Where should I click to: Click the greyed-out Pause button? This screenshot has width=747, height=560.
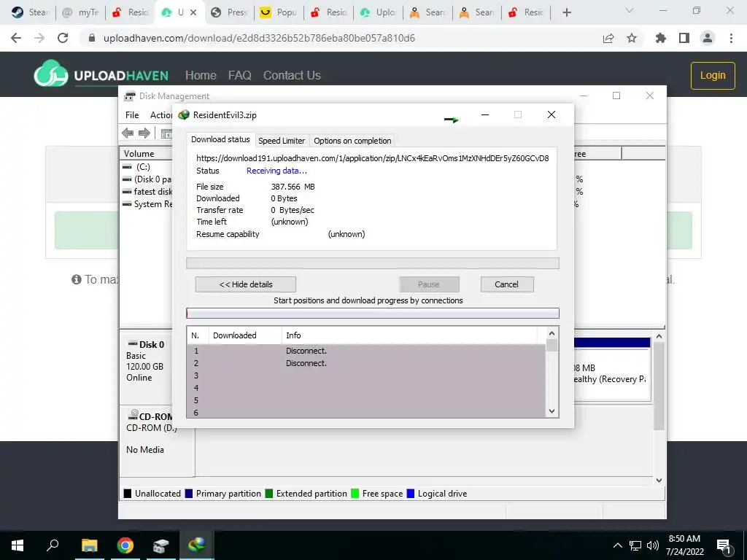click(429, 284)
